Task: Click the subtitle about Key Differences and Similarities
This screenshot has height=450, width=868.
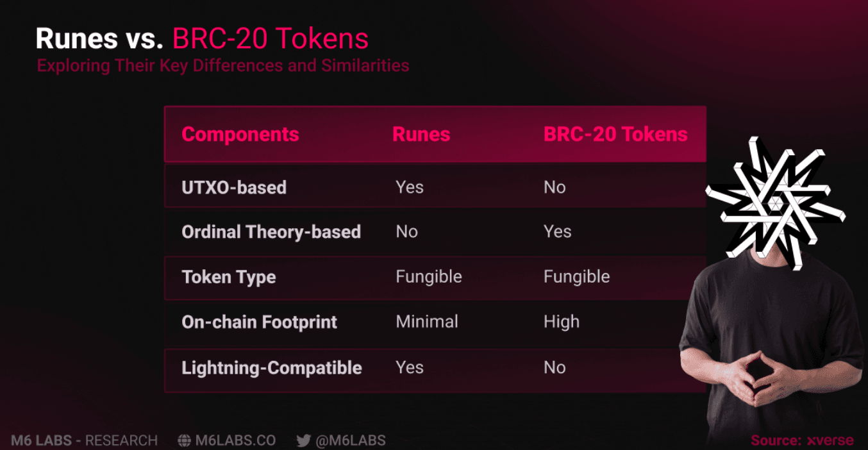Action: click(x=223, y=65)
